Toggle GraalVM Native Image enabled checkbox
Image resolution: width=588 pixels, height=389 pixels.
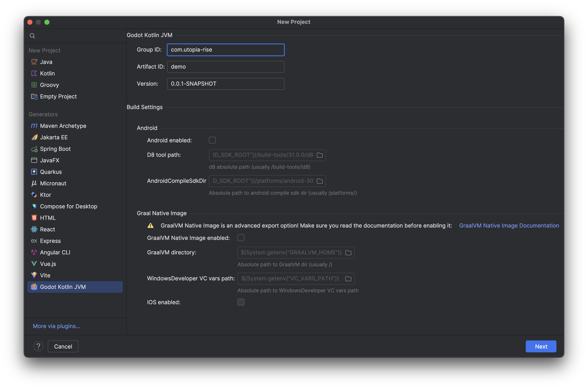click(241, 238)
